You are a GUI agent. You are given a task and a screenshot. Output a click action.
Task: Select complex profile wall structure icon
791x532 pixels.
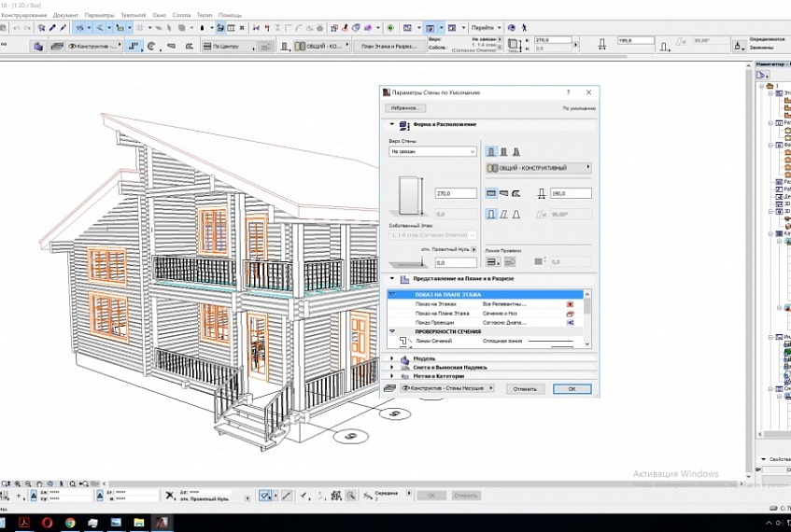pyautogui.click(x=516, y=152)
